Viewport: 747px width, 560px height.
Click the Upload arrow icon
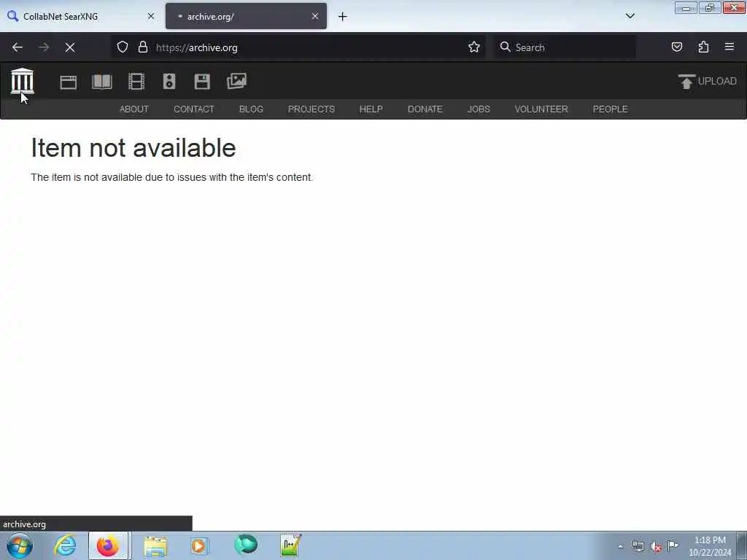tap(686, 82)
